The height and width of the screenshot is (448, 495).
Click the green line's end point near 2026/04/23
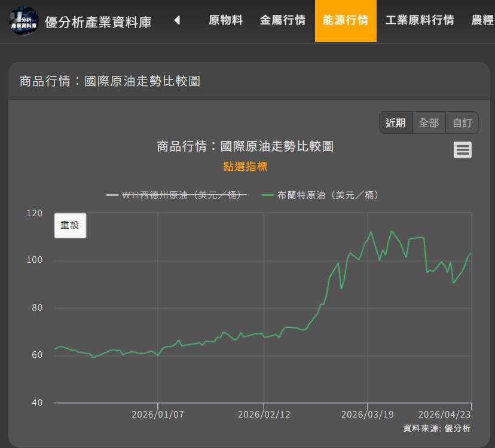pyautogui.click(x=471, y=253)
